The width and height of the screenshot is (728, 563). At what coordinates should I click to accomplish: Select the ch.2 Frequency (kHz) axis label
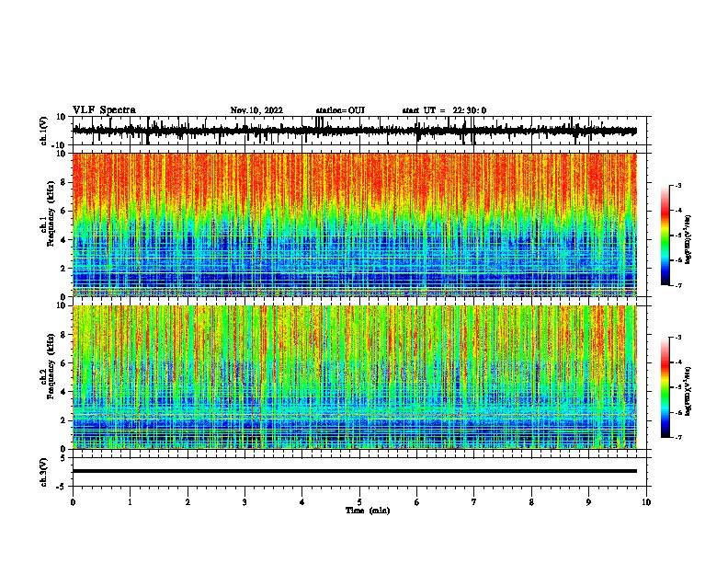click(x=47, y=366)
